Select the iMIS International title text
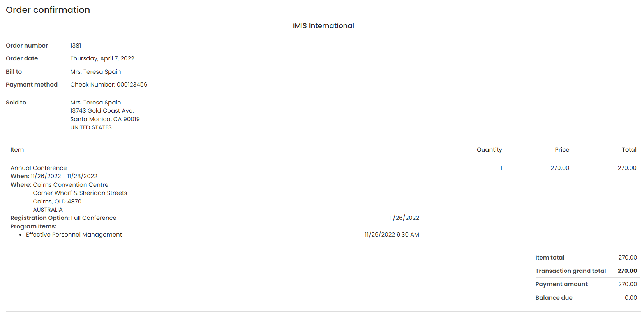The height and width of the screenshot is (313, 644). coord(323,26)
